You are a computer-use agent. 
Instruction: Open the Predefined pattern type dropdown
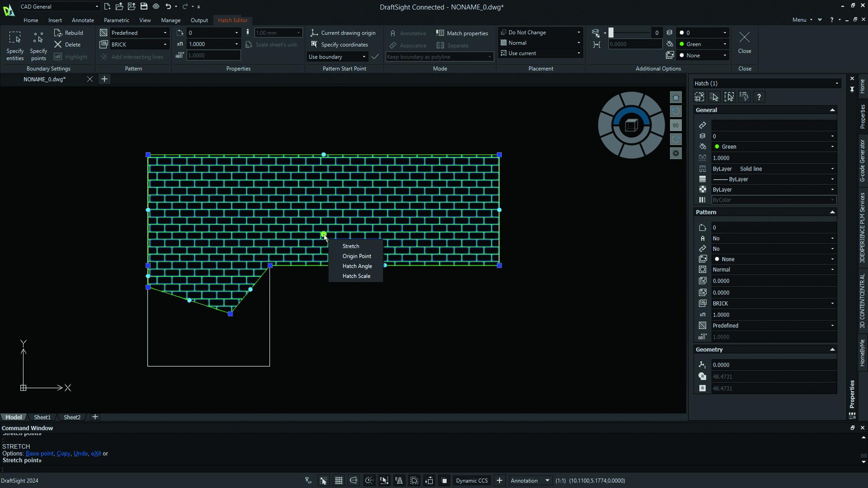coord(139,33)
